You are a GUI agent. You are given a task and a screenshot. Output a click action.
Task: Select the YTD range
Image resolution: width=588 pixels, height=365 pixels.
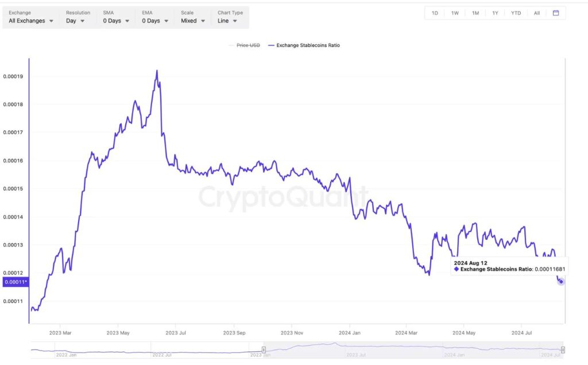click(x=515, y=12)
